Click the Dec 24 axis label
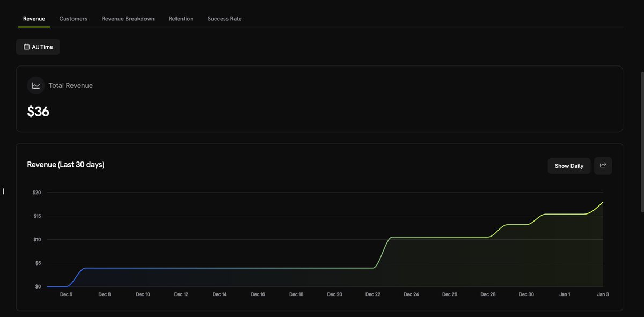This screenshot has height=317, width=644. pos(412,294)
